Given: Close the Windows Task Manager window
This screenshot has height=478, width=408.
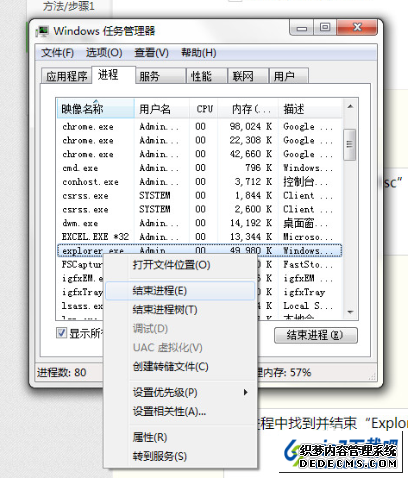Looking at the screenshot, I should coord(357,27).
